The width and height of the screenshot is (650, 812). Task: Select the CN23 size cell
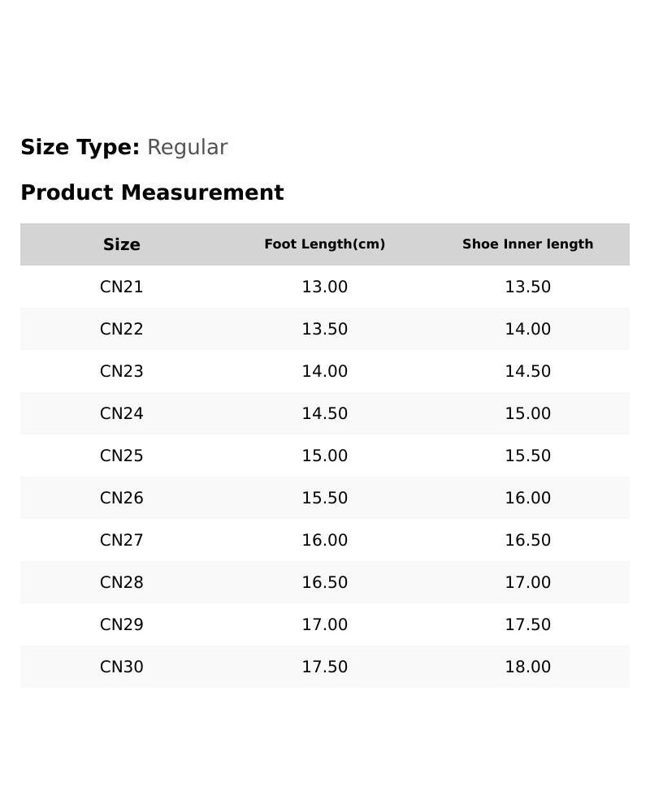[x=121, y=371]
